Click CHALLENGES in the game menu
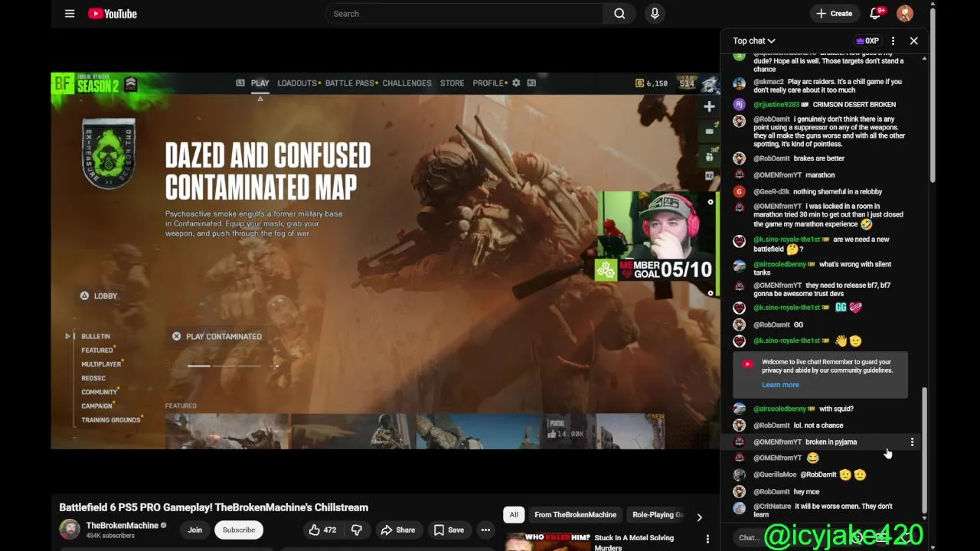Screen dimensions: 980x551 (x=407, y=83)
